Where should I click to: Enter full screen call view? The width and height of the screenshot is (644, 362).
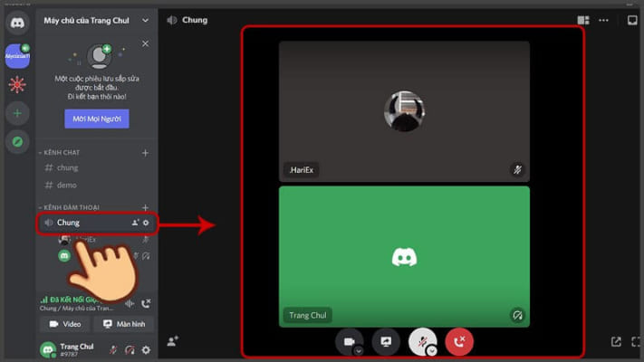tap(636, 341)
